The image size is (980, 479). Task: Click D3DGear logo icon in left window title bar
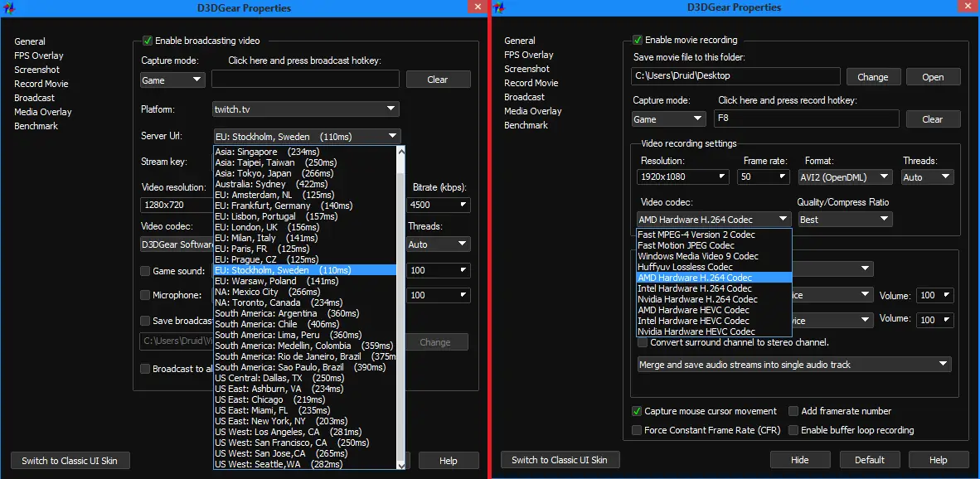[11, 8]
